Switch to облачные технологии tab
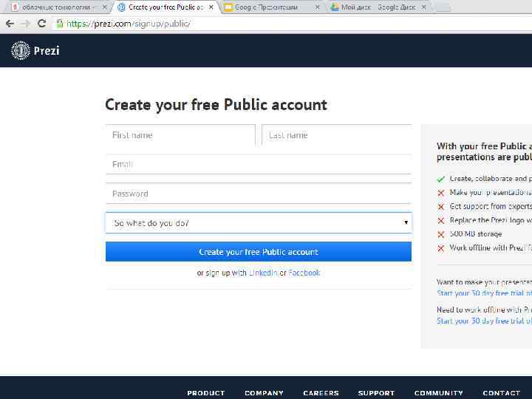Screen dimensions: 532x399 tap(56, 7)
